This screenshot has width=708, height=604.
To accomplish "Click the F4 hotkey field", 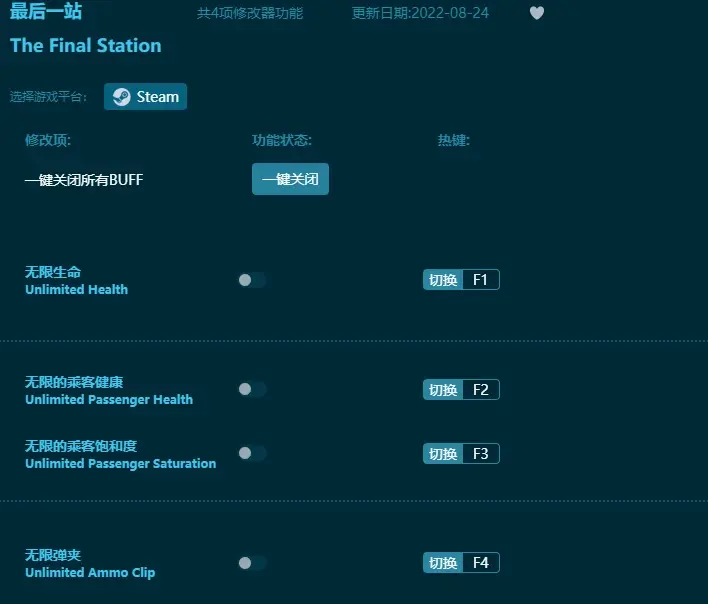I will (481, 563).
